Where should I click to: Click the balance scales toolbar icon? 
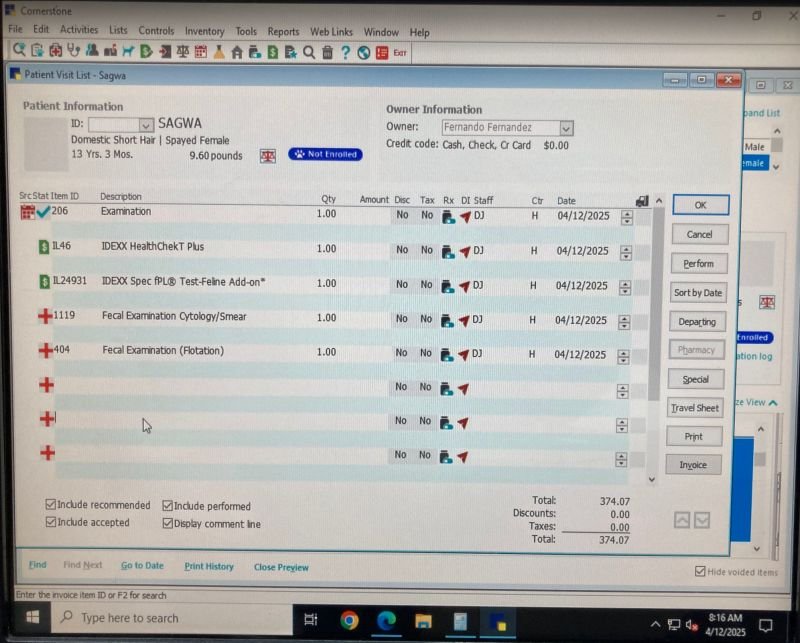[183, 52]
